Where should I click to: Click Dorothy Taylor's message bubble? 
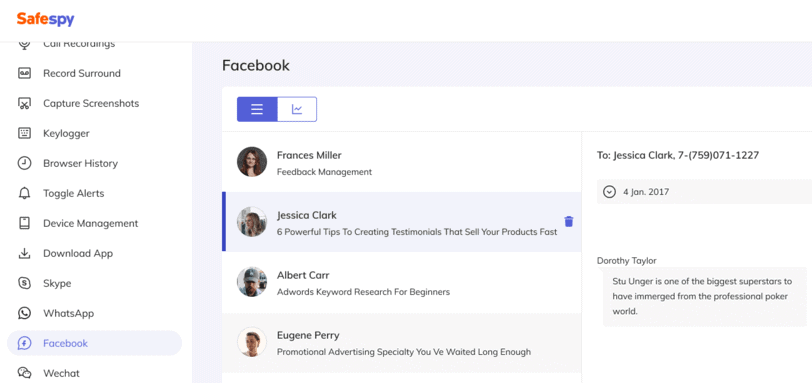click(704, 297)
